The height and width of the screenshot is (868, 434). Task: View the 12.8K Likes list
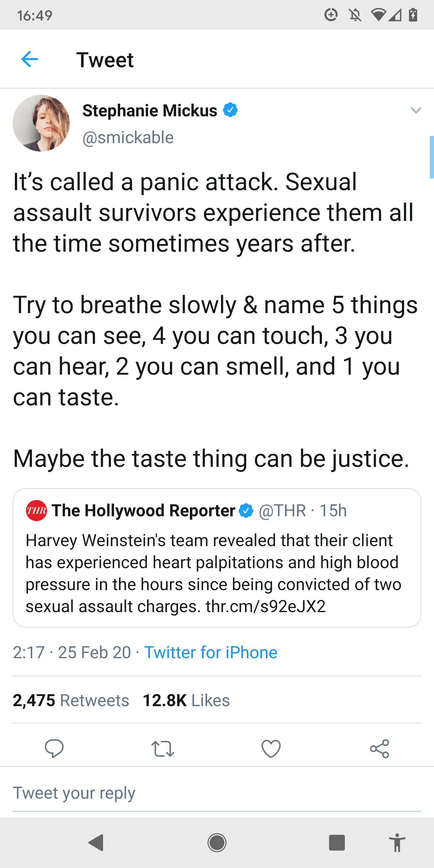click(x=186, y=700)
